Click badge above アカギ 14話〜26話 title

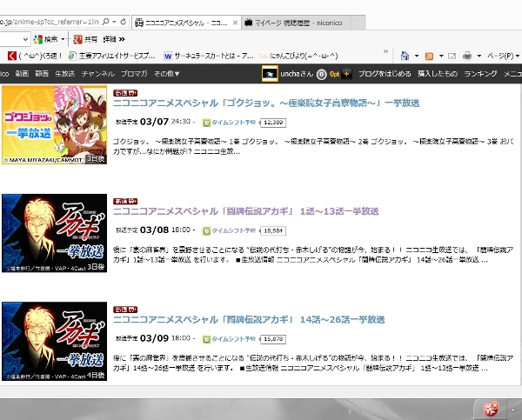click(125, 310)
